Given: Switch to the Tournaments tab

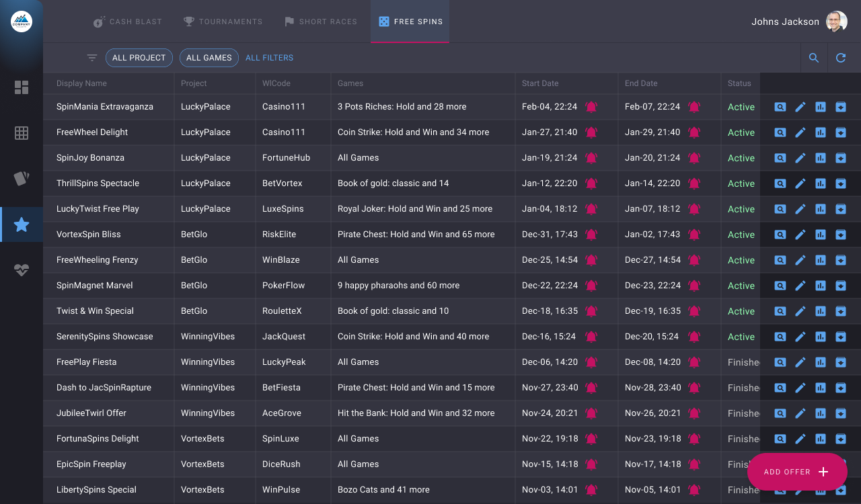Looking at the screenshot, I should pyautogui.click(x=223, y=22).
